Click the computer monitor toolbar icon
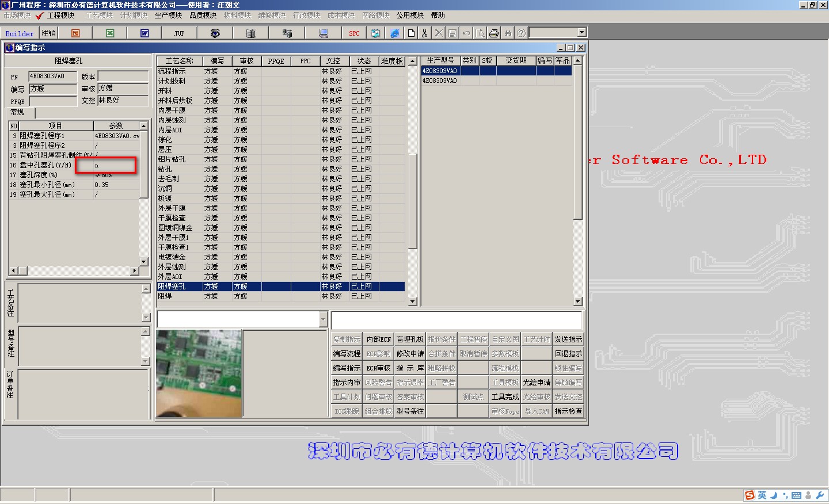Viewport: 829px width, 504px height. [323, 33]
